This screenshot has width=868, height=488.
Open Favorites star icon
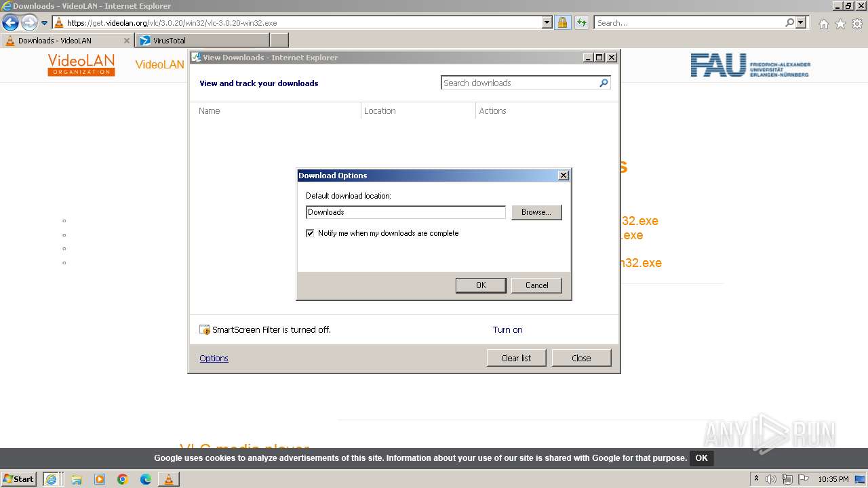[840, 24]
